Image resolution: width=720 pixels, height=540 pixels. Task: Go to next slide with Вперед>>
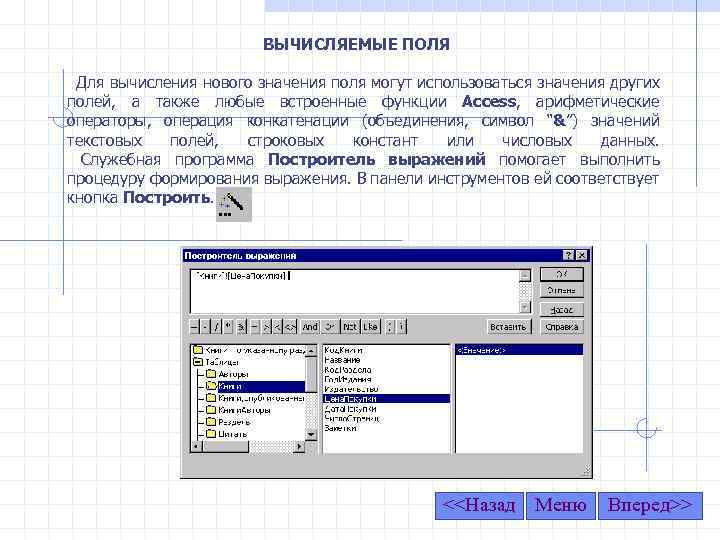click(650, 506)
